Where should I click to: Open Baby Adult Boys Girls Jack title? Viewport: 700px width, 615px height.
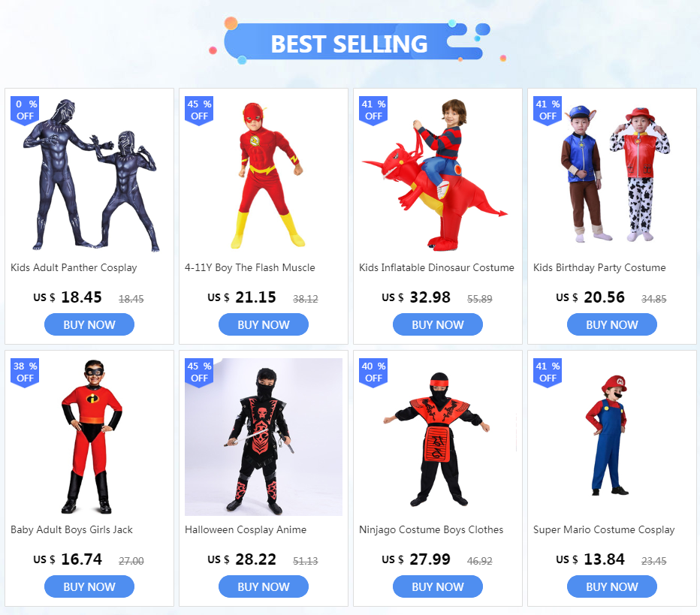71,529
